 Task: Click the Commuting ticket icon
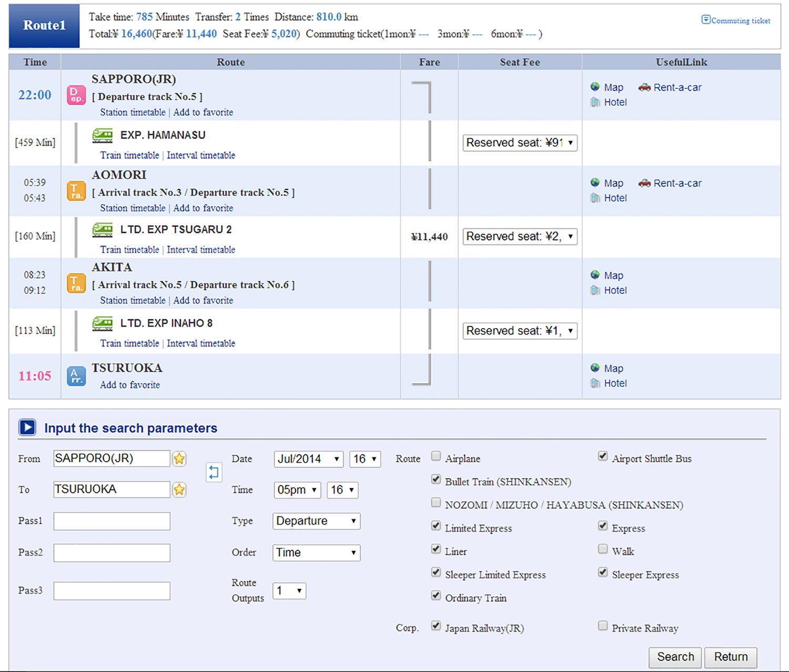pos(706,20)
